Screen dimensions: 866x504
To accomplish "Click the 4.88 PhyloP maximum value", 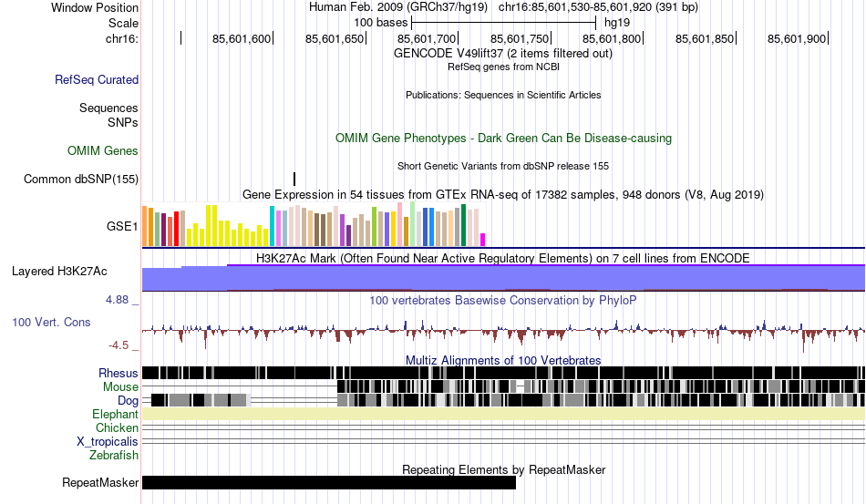I will [x=117, y=299].
